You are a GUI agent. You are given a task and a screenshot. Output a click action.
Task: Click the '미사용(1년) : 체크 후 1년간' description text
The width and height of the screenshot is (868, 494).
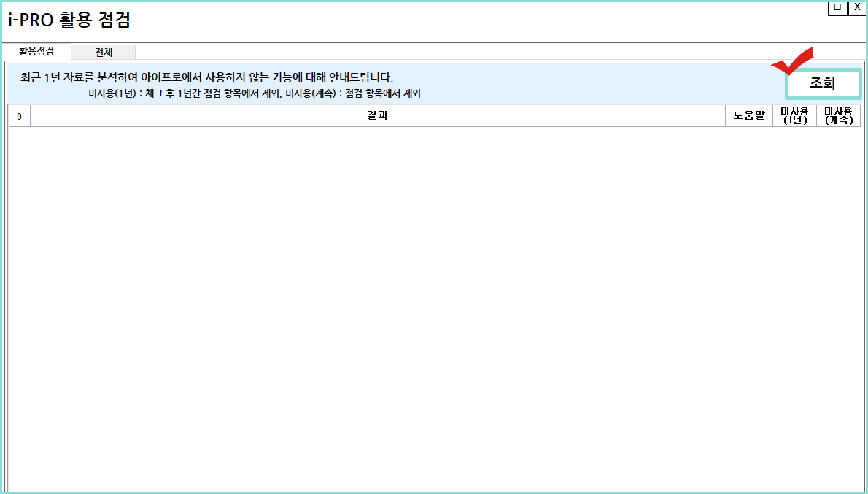(x=255, y=93)
